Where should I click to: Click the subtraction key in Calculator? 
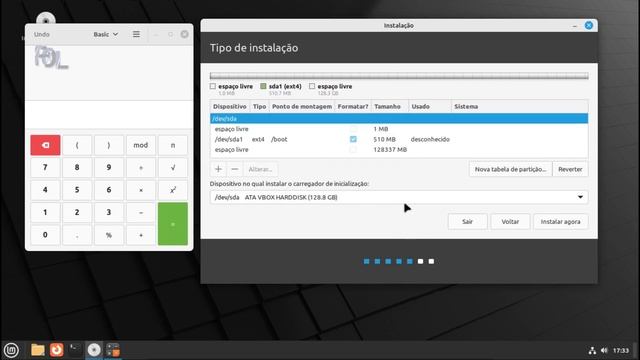click(141, 212)
